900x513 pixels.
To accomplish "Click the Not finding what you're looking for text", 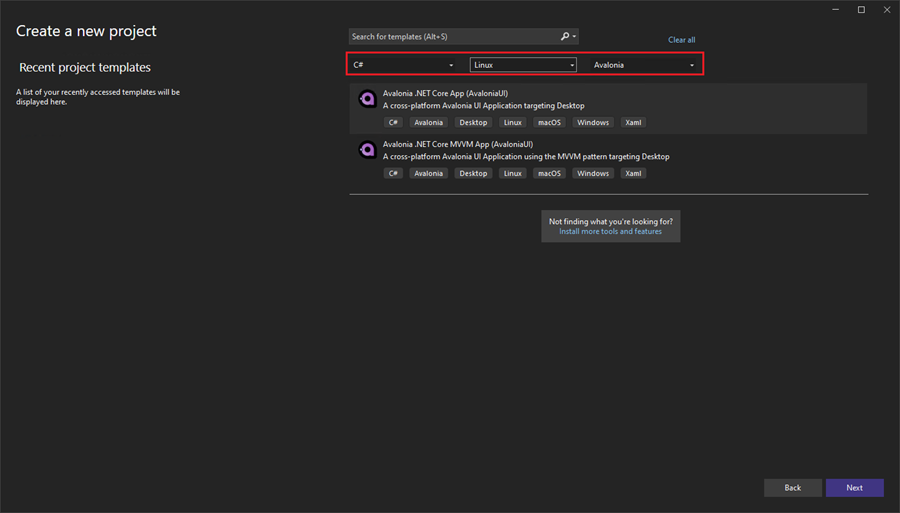I will pos(611,221).
